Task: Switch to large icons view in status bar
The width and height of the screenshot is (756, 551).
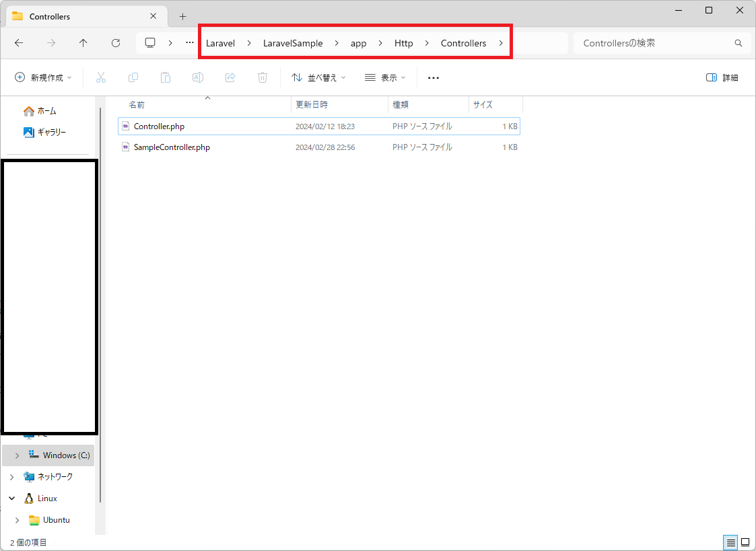Action: click(745, 542)
